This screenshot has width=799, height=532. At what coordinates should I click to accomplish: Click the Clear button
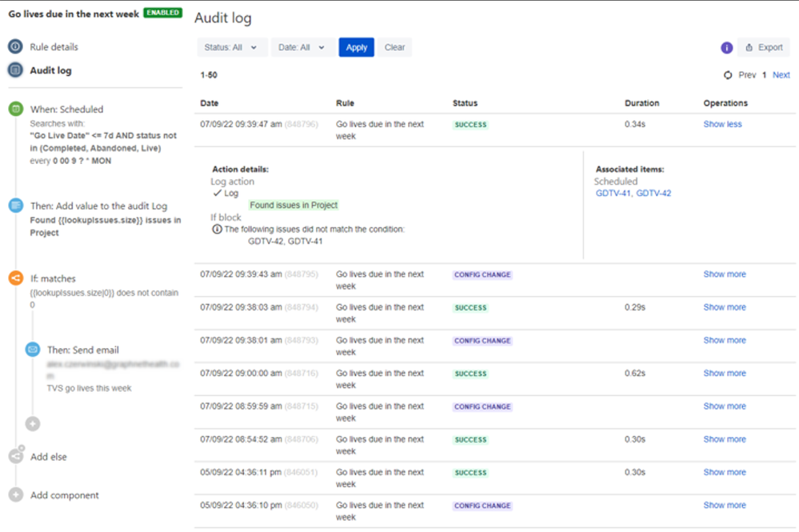click(394, 47)
